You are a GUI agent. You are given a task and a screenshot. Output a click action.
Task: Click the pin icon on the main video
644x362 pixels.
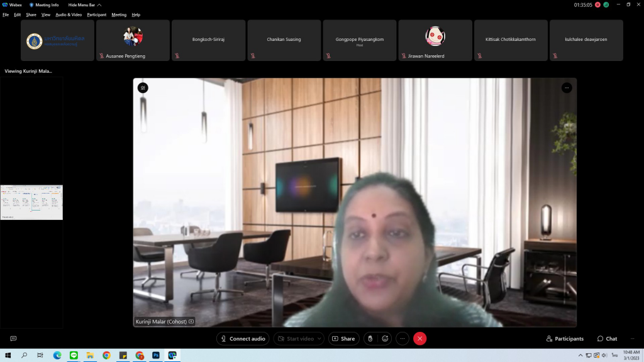[x=143, y=88]
